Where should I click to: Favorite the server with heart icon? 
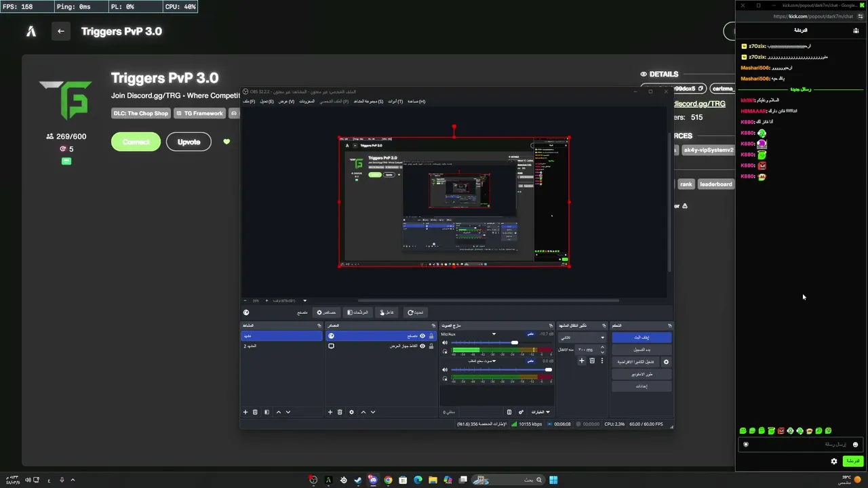[226, 142]
